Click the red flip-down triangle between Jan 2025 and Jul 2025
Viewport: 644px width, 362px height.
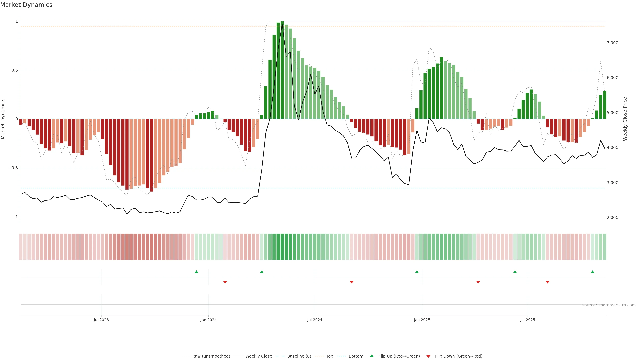coord(478,282)
